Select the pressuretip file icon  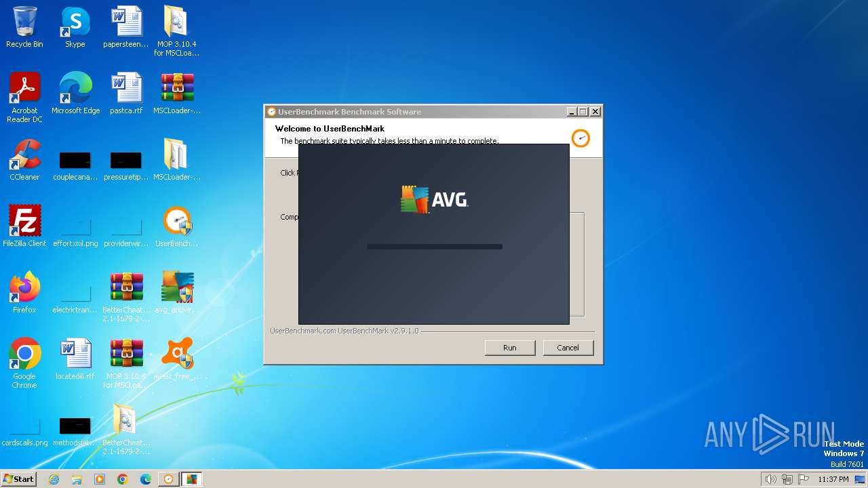[126, 167]
